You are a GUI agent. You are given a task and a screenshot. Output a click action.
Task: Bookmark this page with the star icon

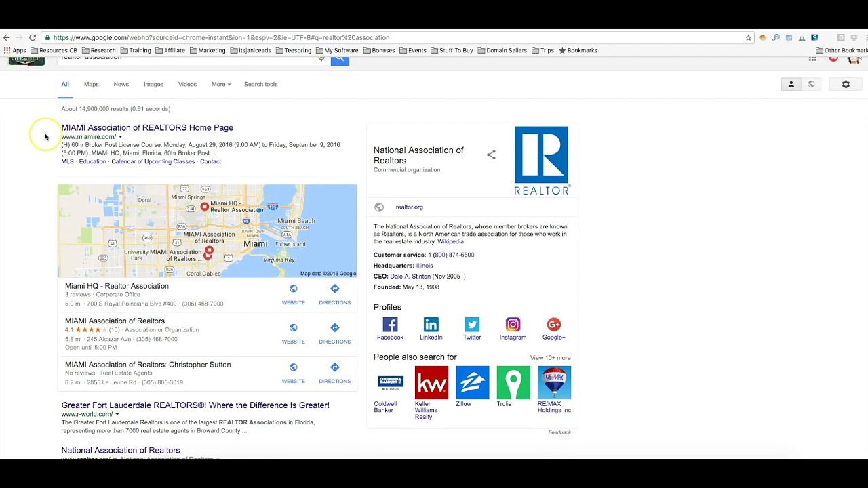[749, 38]
